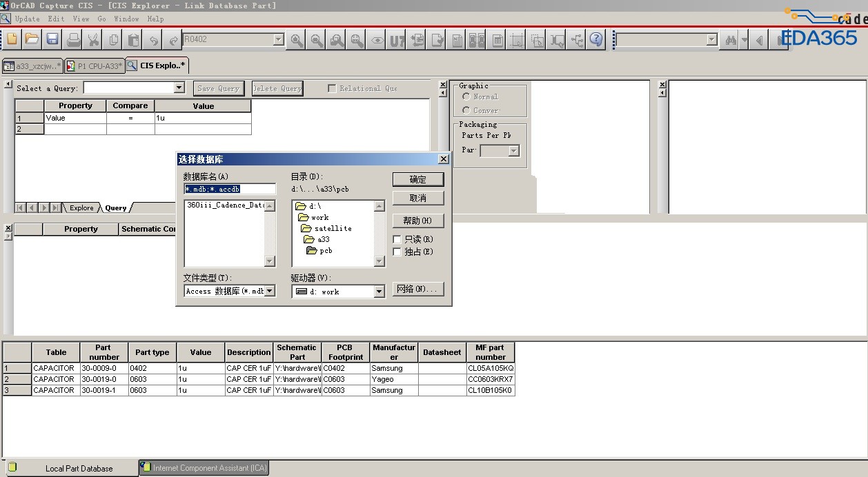Open the Window menu
This screenshot has width=868, height=477.
coord(126,19)
